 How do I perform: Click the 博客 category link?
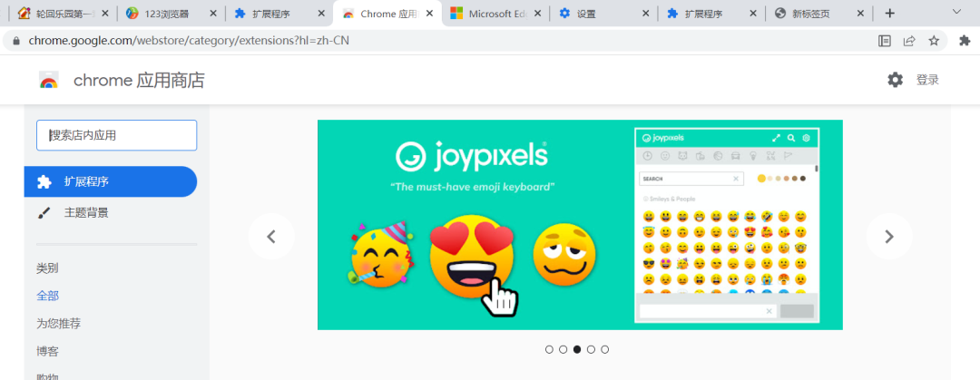point(47,351)
